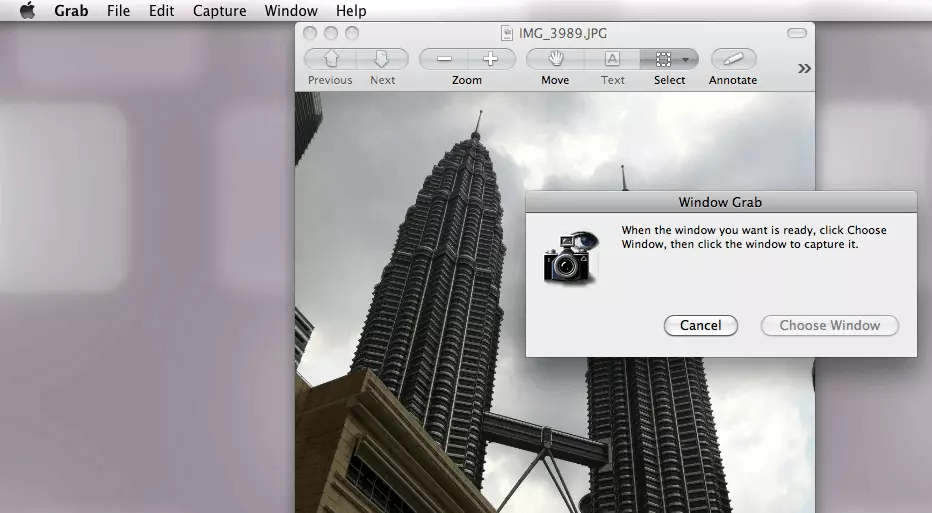This screenshot has height=513, width=932.
Task: Open the Edit menu
Action: point(161,11)
